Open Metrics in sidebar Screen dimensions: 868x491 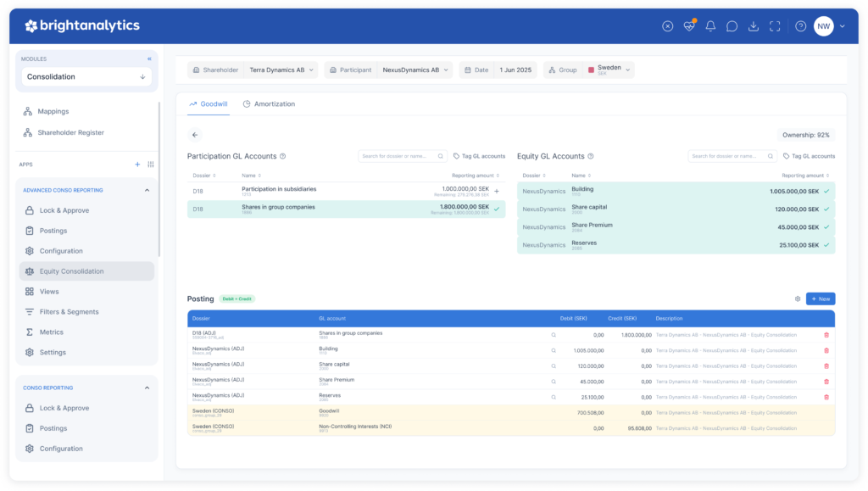pyautogui.click(x=51, y=332)
